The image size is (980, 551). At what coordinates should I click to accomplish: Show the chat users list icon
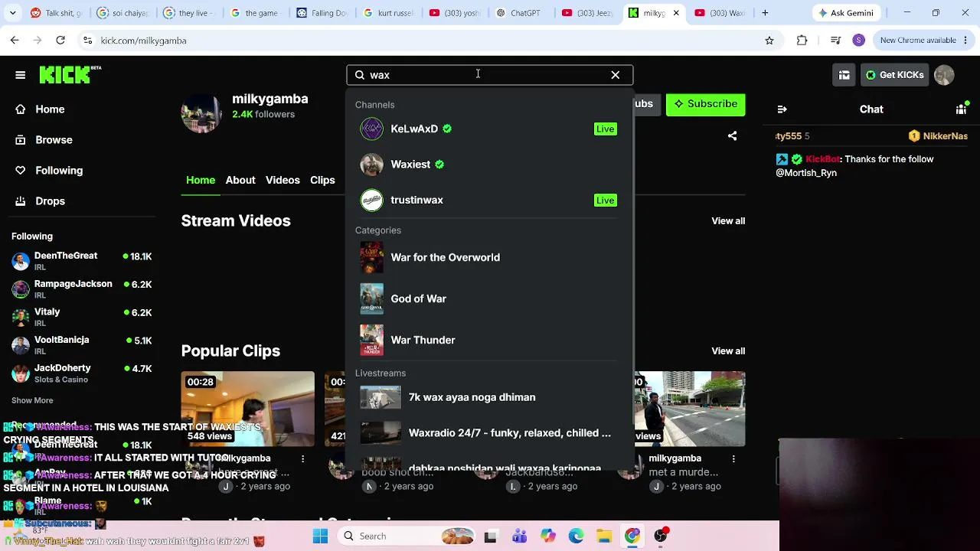(x=962, y=109)
